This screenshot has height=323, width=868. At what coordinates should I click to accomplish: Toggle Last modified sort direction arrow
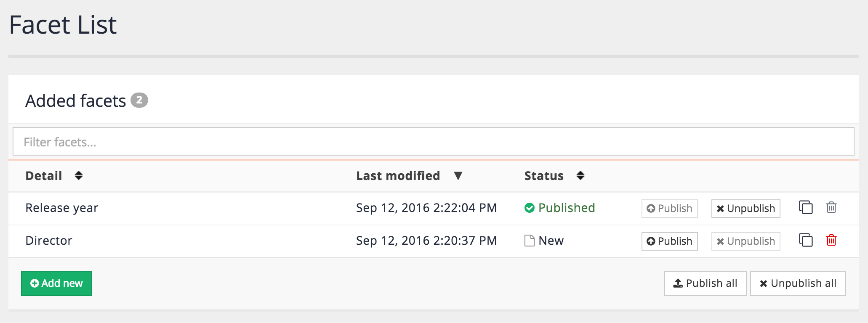(x=458, y=176)
